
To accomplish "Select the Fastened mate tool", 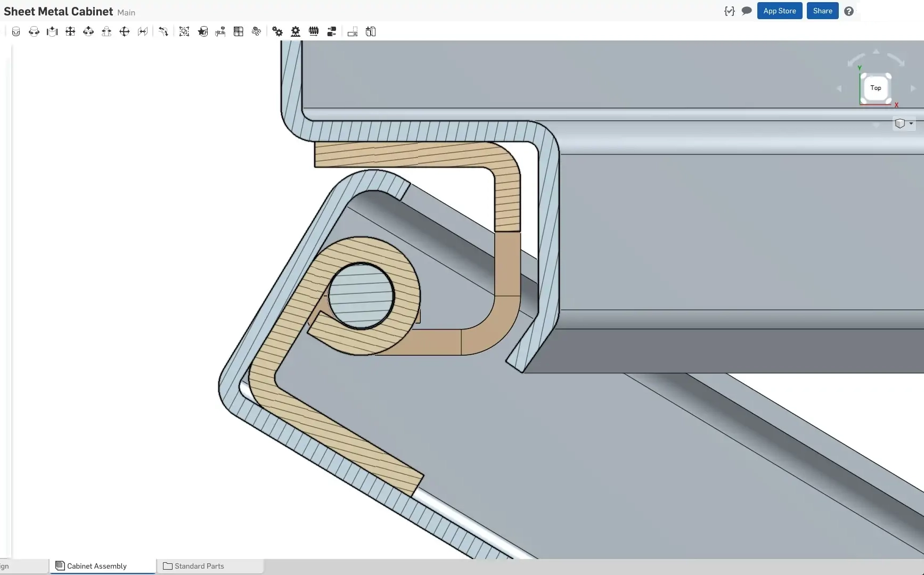I will (16, 32).
